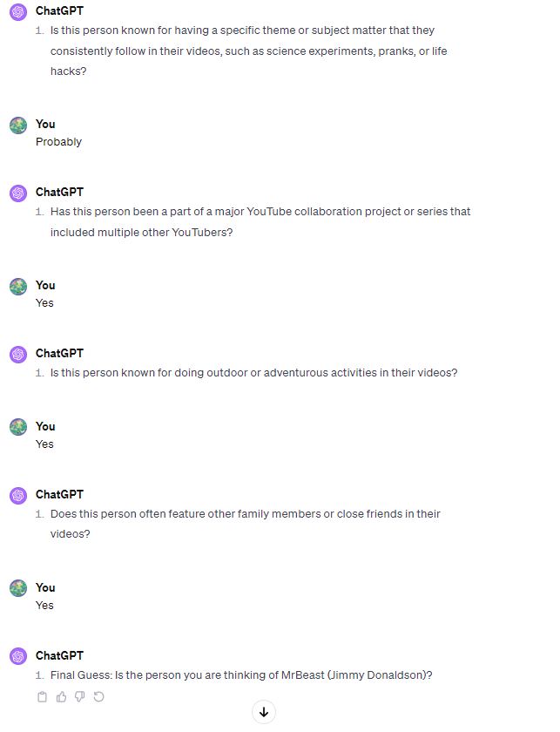
Task: Click ChatGPT logo beside family members question
Action: coord(18,495)
